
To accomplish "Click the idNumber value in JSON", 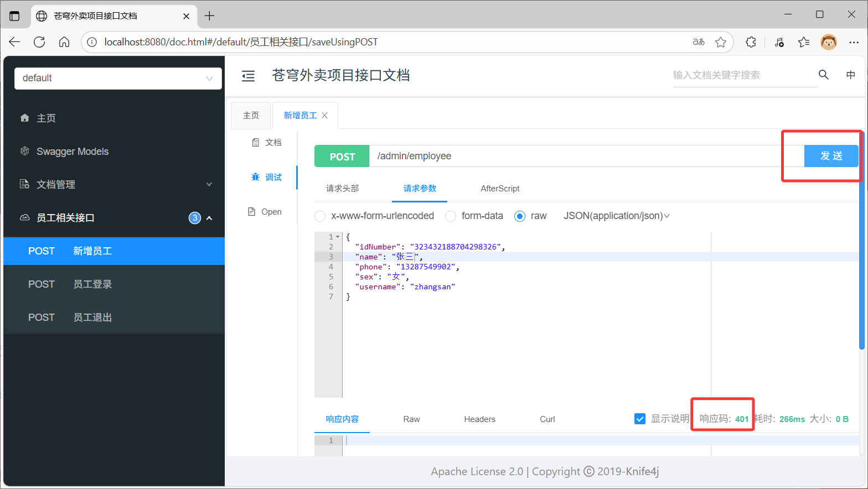I will (x=455, y=247).
